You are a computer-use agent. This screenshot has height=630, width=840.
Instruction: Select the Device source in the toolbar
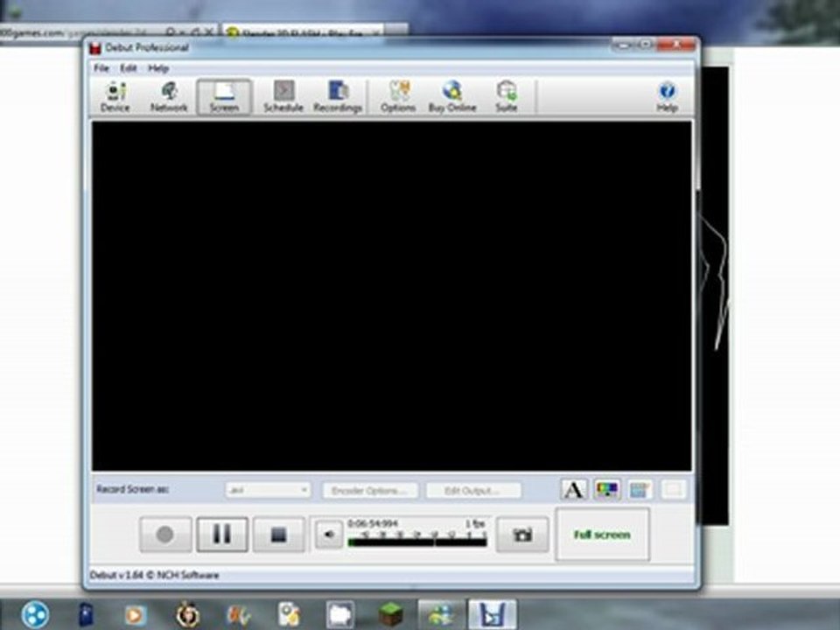pyautogui.click(x=115, y=97)
